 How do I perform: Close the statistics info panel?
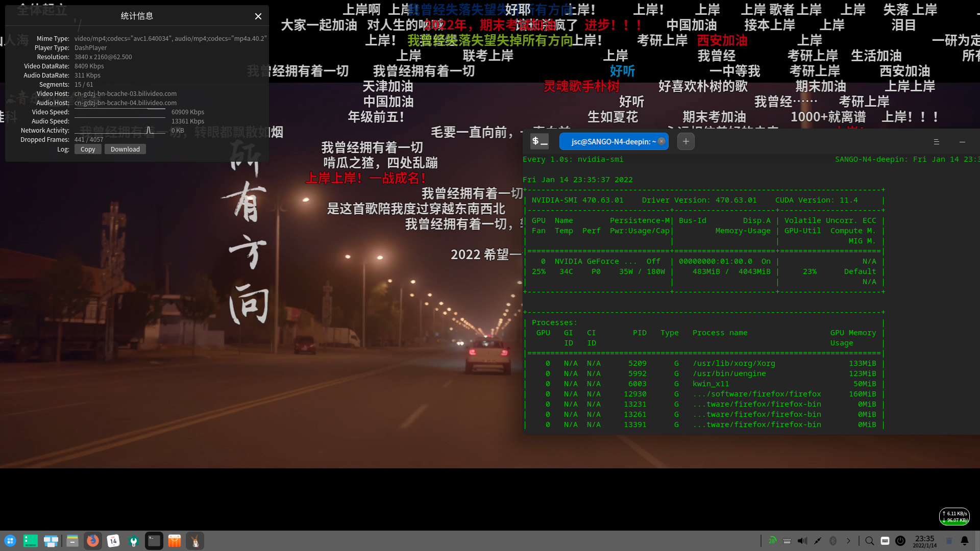[258, 16]
